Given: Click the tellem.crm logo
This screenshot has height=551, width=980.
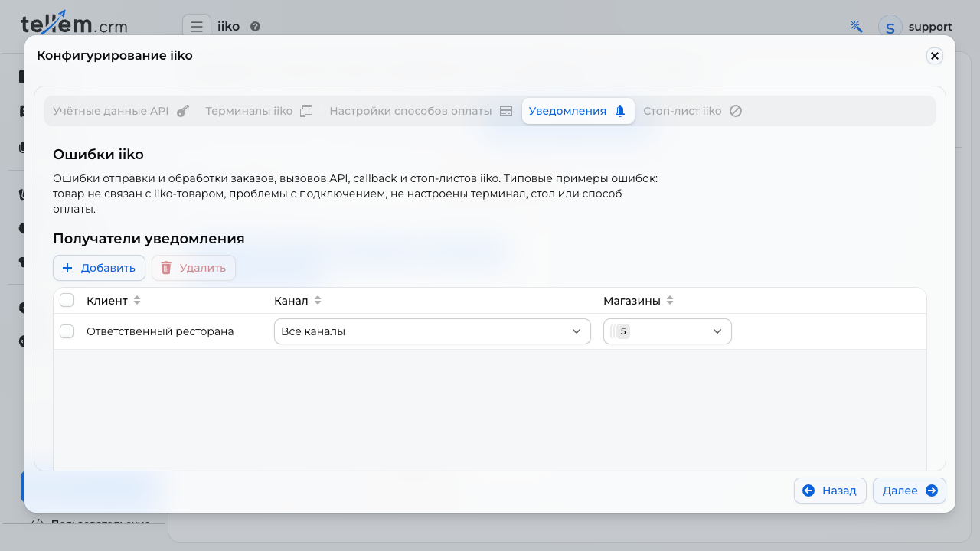Looking at the screenshot, I should 74,23.
